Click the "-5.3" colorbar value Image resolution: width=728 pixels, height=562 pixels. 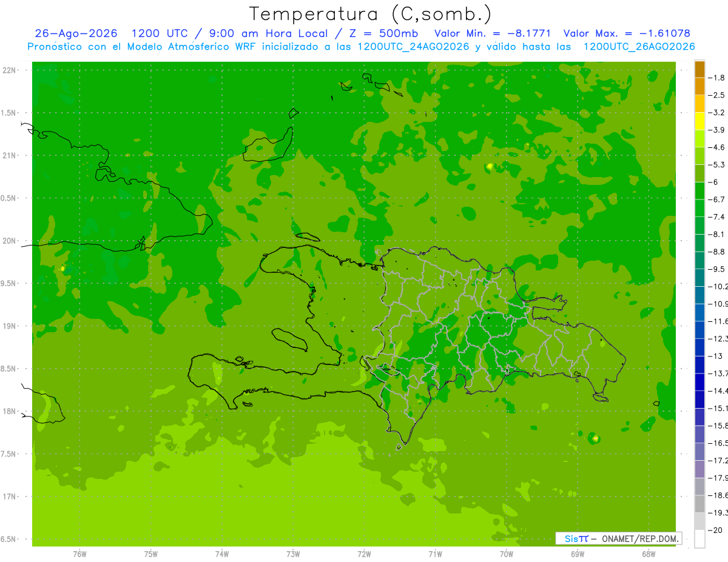point(716,164)
